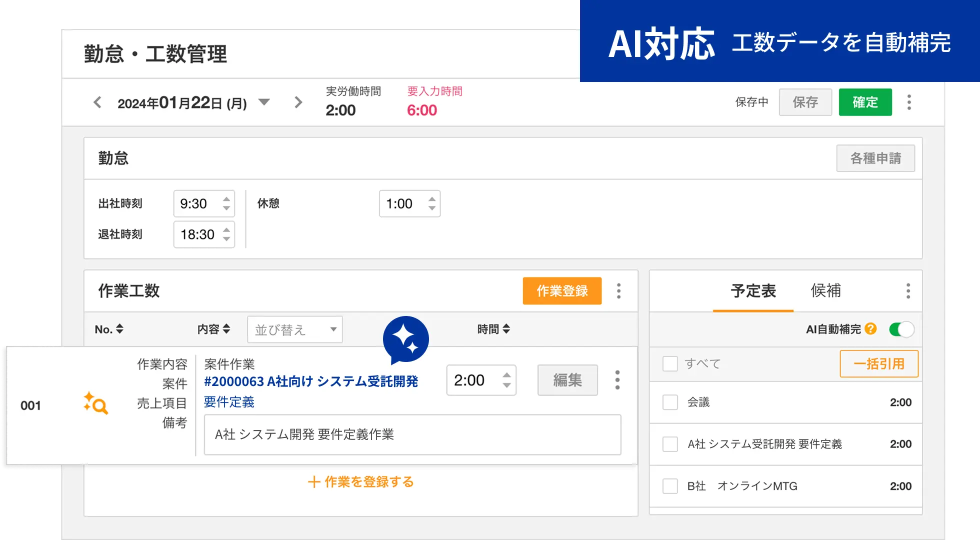
Task: Adjust the 退社時刻 stepper arrows
Action: [x=226, y=234]
